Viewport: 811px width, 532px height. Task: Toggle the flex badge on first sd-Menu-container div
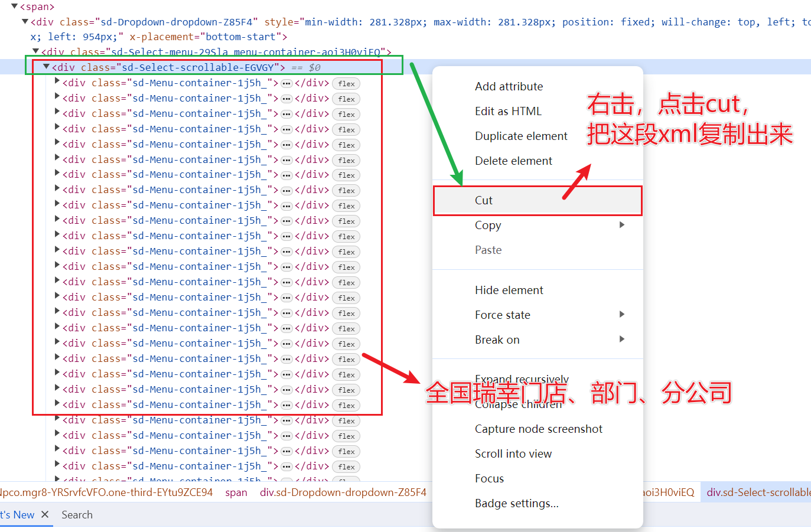point(346,83)
